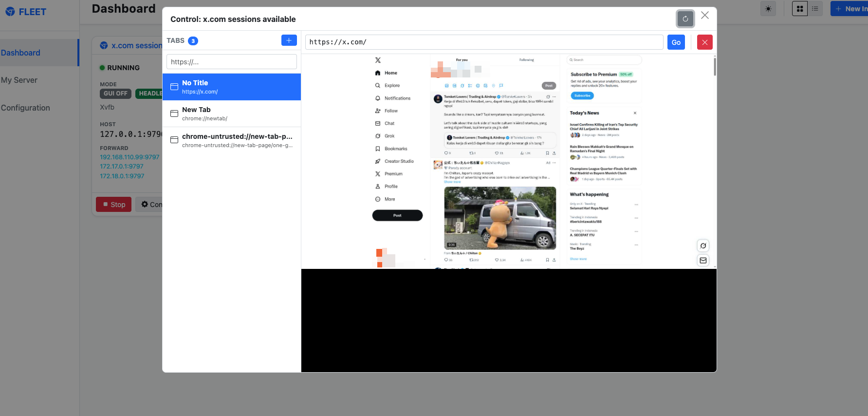Open options menu on Tomket Lovers post
The width and height of the screenshot is (868, 416).
[x=554, y=97]
